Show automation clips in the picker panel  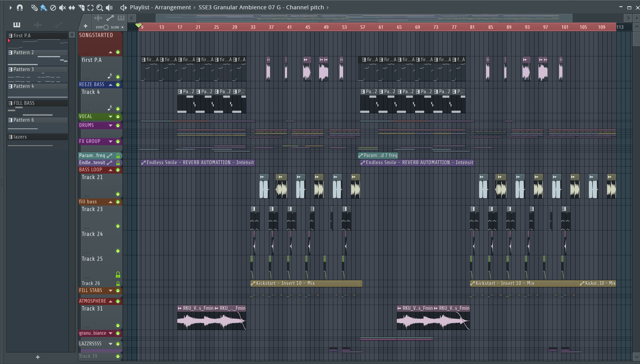tap(59, 24)
